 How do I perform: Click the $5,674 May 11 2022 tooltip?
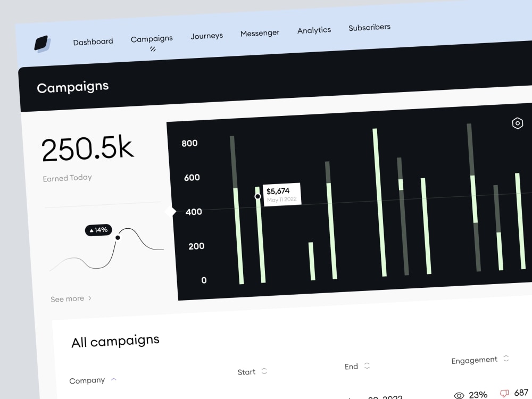coord(281,195)
